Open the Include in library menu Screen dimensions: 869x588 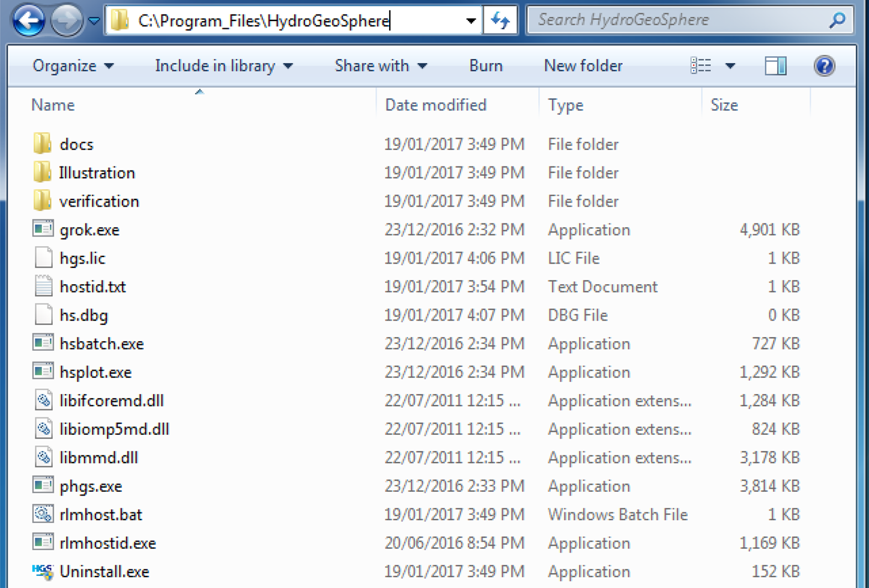coord(223,65)
